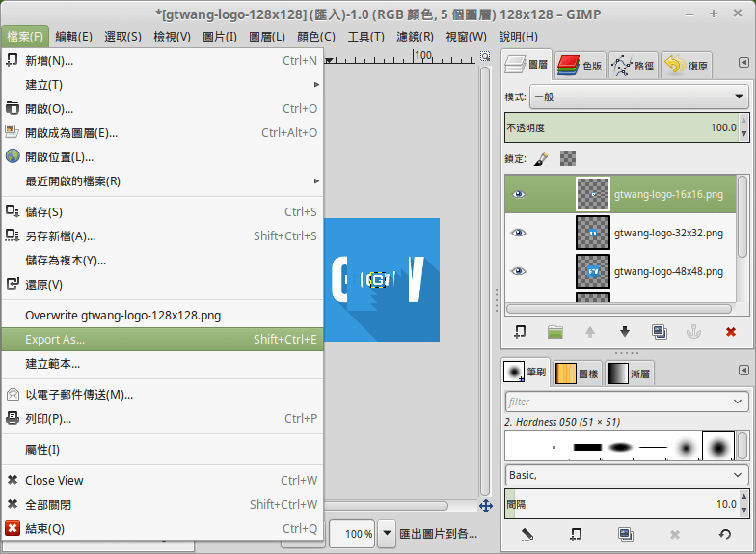This screenshot has width=756, height=554.
Task: Refresh brushes with the circular arrow icon
Action: tap(724, 534)
